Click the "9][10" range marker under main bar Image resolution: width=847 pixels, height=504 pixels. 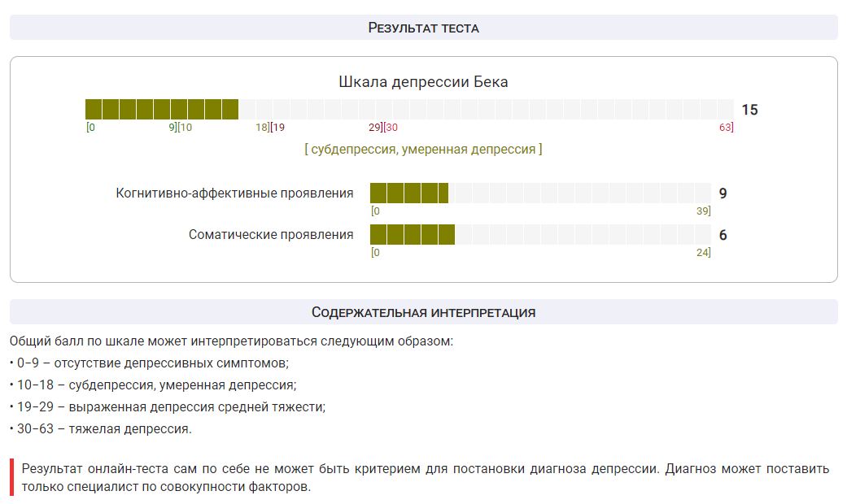tap(180, 128)
